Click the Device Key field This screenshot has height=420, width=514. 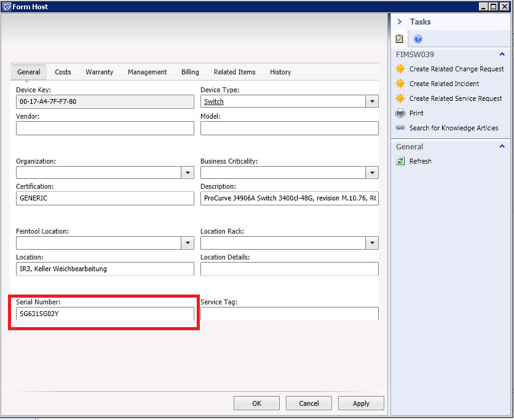(105, 101)
